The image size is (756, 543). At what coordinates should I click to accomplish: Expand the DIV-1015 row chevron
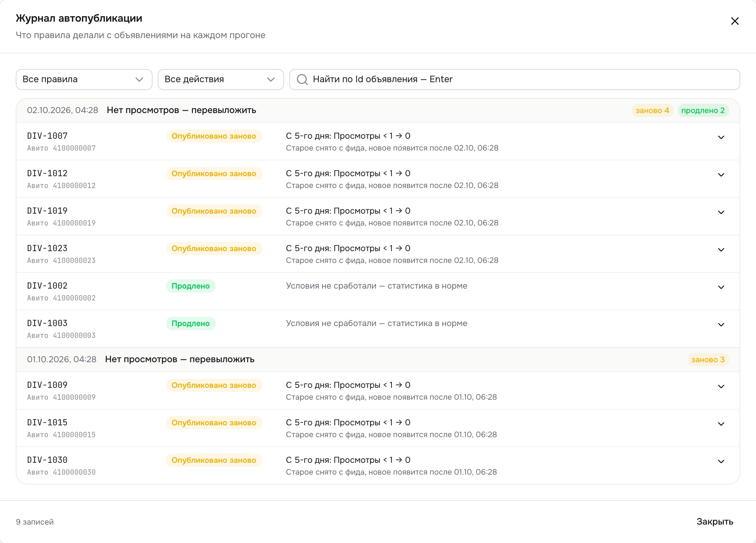pos(721,424)
